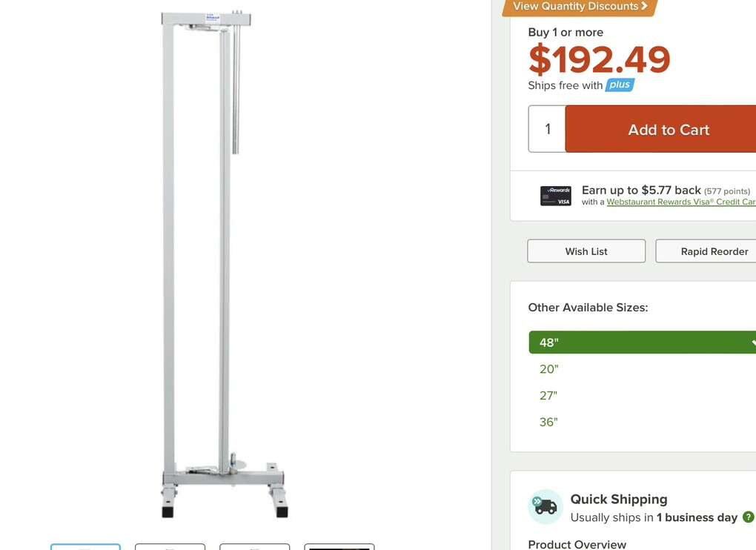Viewport: 756px width, 550px height.
Task: Click the Add to Cart button
Action: pos(668,128)
